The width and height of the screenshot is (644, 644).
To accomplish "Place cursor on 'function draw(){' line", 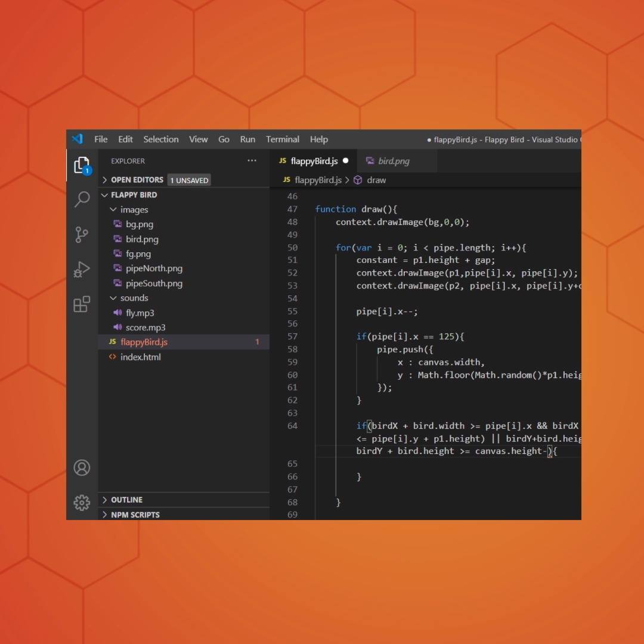I will [x=355, y=209].
